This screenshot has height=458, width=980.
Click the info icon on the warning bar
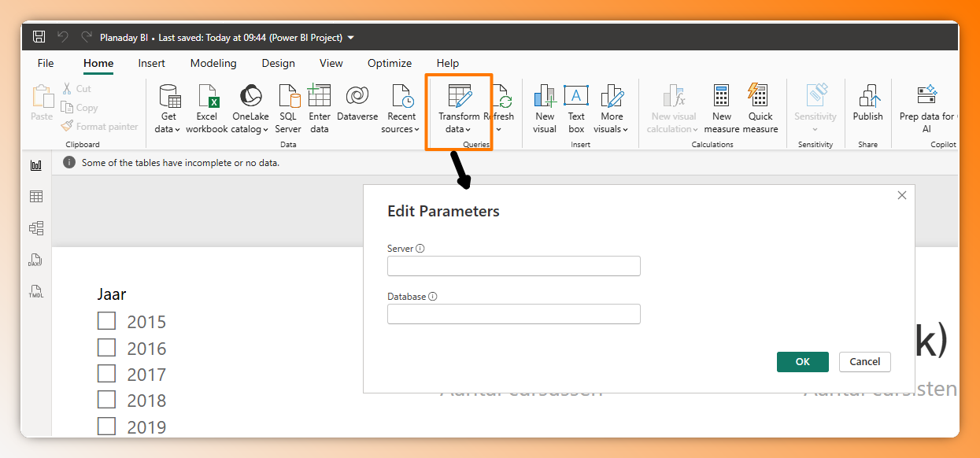pos(69,162)
